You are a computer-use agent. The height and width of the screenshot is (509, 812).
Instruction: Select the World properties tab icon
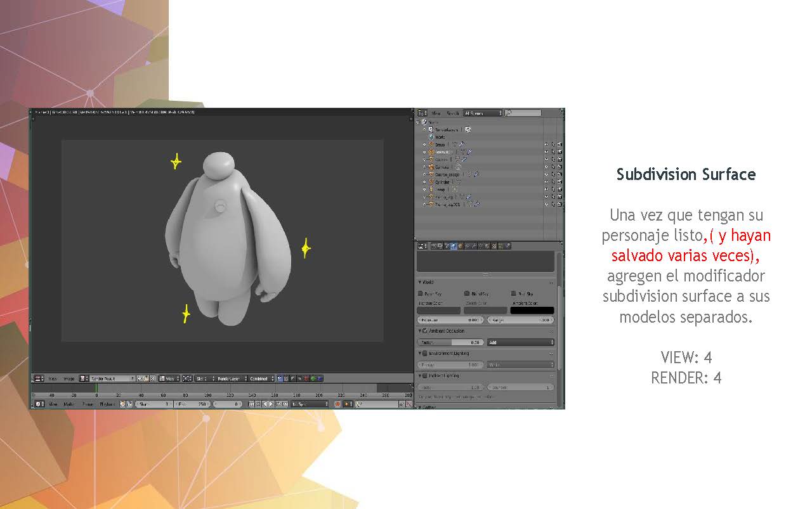[454, 246]
